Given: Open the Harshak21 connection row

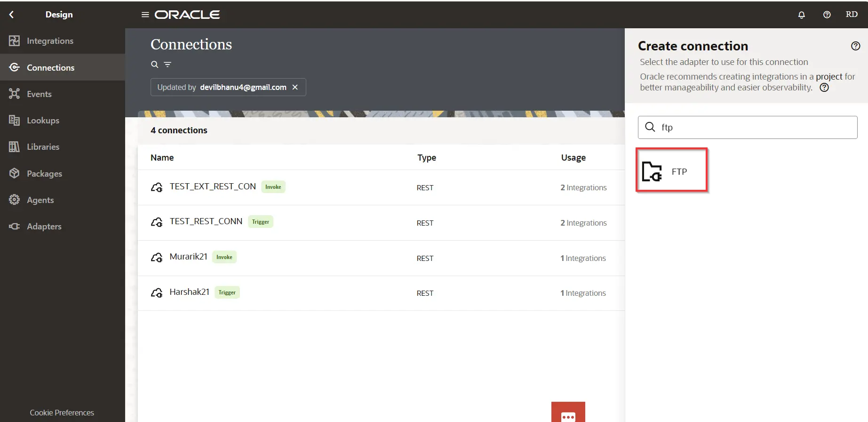Looking at the screenshot, I should [189, 292].
